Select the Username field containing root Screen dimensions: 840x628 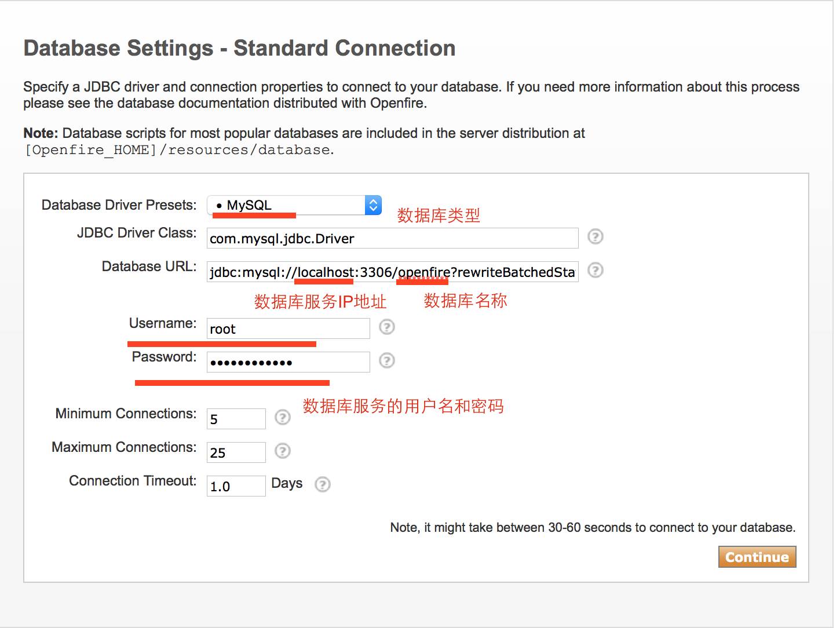click(288, 328)
